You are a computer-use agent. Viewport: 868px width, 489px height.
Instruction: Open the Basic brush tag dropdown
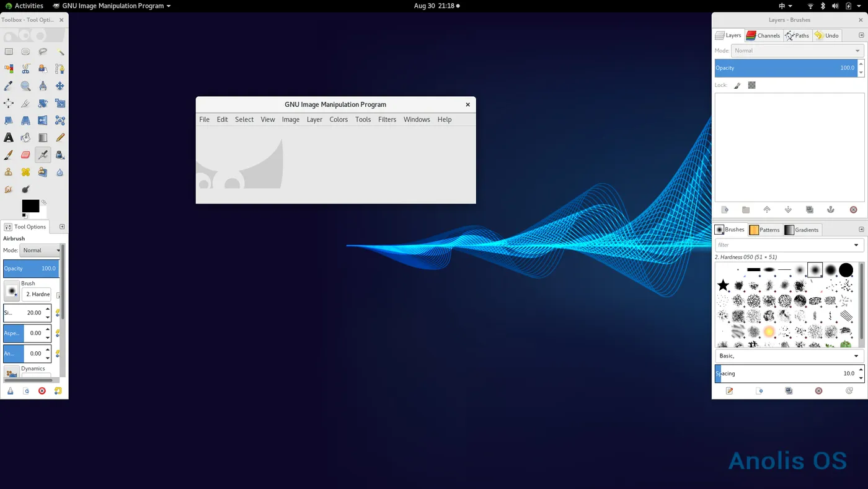(x=789, y=356)
